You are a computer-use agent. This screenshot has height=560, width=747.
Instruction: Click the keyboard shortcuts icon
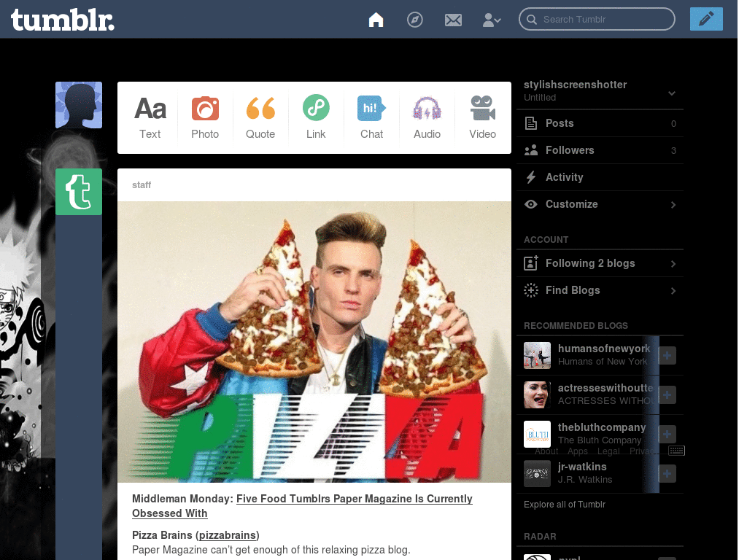(676, 451)
